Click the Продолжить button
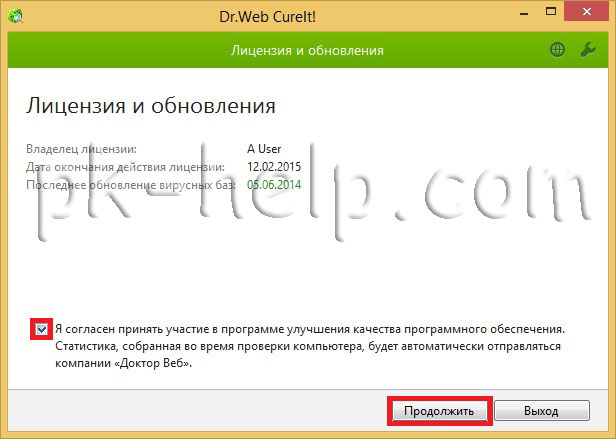Viewport: 616px width, 439px height. click(x=439, y=411)
